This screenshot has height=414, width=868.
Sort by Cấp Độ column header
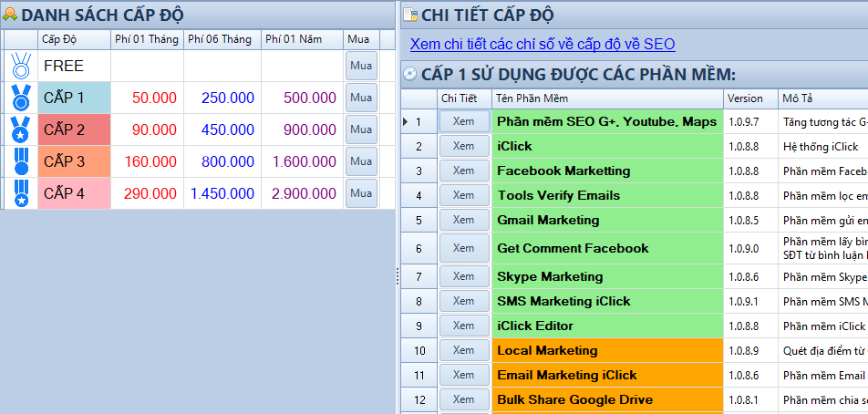click(74, 39)
